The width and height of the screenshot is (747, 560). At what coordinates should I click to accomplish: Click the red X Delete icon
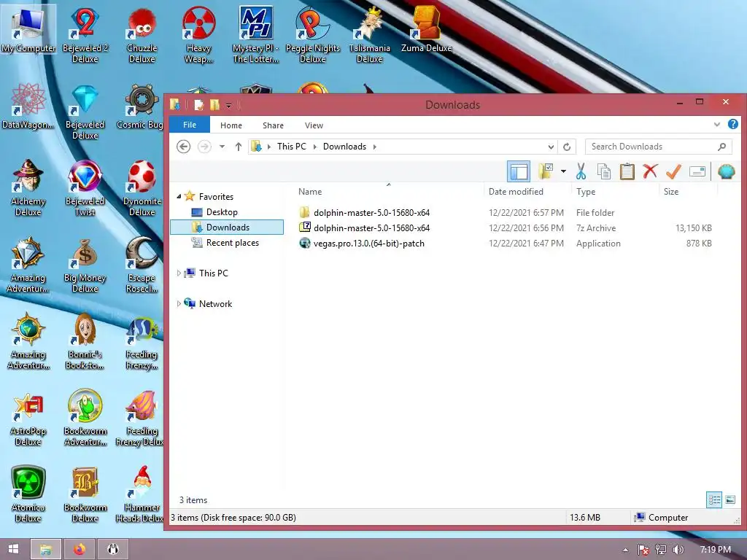(650, 171)
